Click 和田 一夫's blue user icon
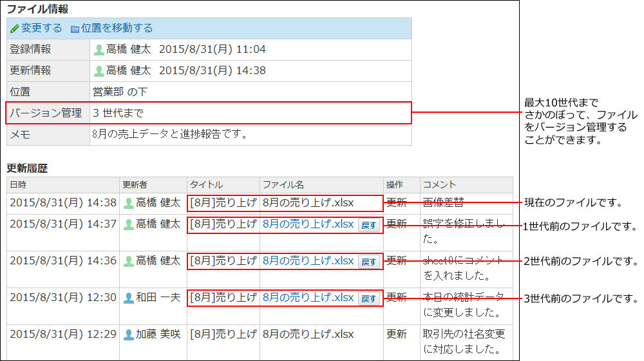Image resolution: width=644 pixels, height=361 pixels. coord(128,298)
